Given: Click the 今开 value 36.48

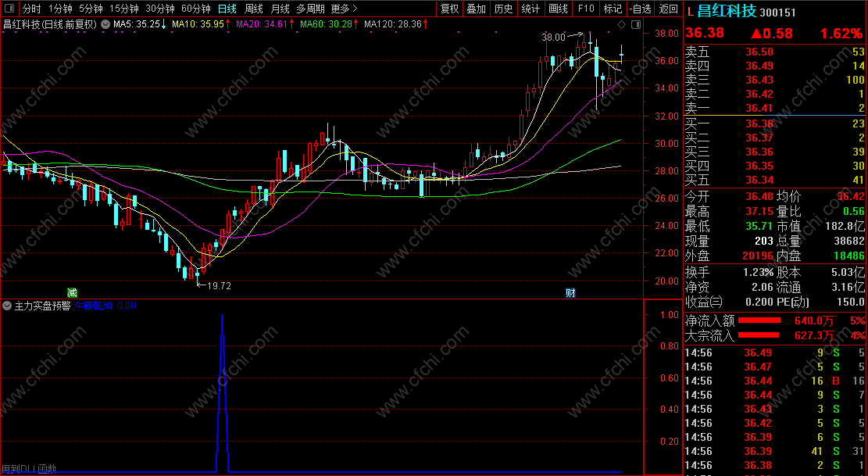Looking at the screenshot, I should coord(759,196).
